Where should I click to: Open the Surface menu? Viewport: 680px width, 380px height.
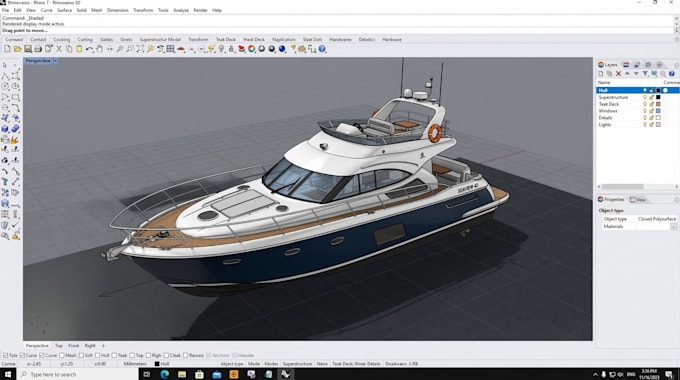click(x=64, y=10)
